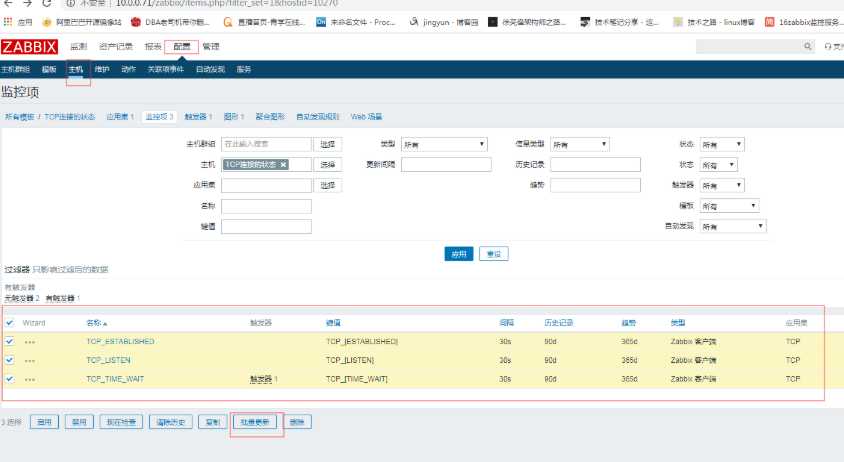Click the 名称 filter input field
The height and width of the screenshot is (462, 844).
266,206
